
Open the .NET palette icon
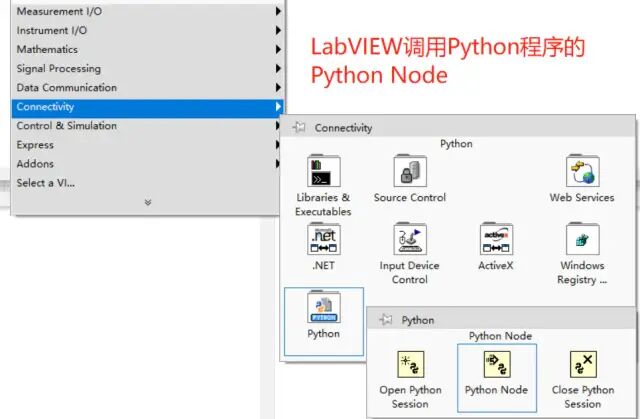click(x=324, y=239)
